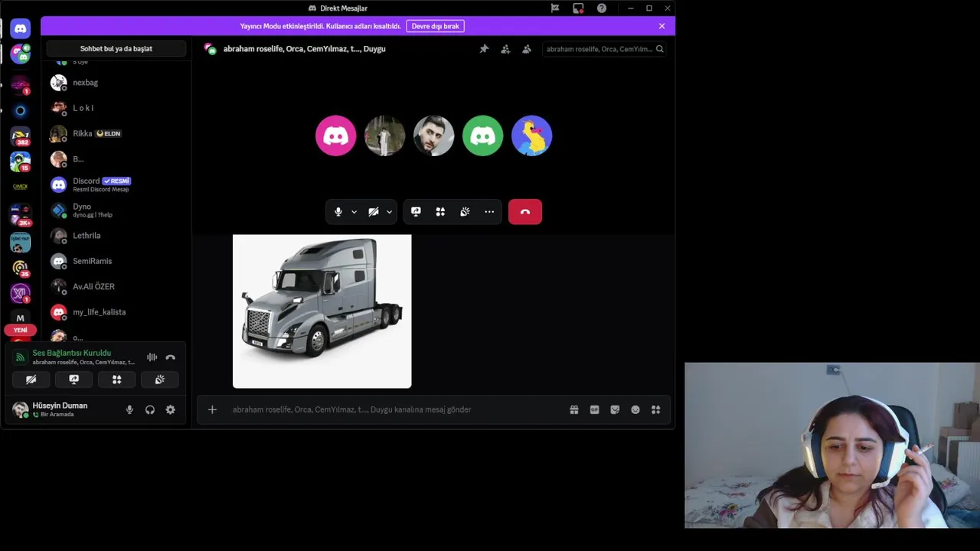Open the quests flag icon in title bar

[x=555, y=8]
